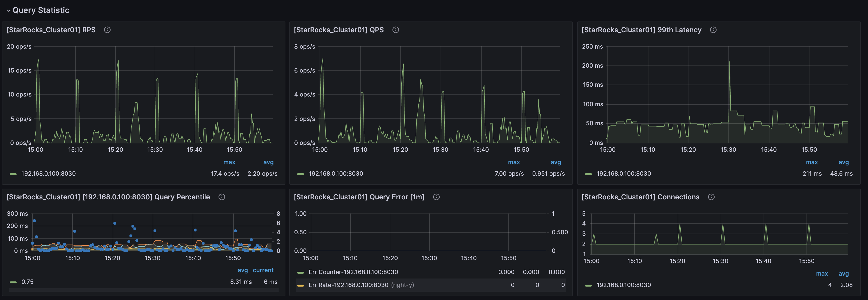Open info icon for RPS panel
The width and height of the screenshot is (868, 300).
(x=107, y=30)
